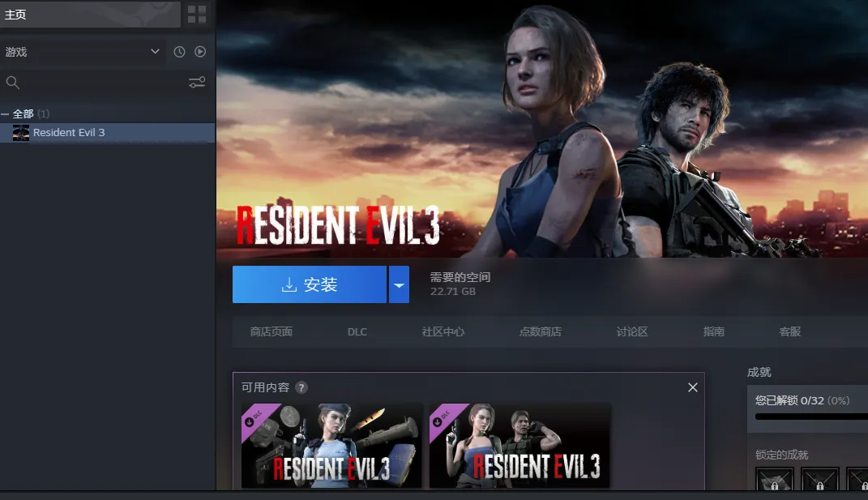Click the achievement progress bar

tap(810, 417)
